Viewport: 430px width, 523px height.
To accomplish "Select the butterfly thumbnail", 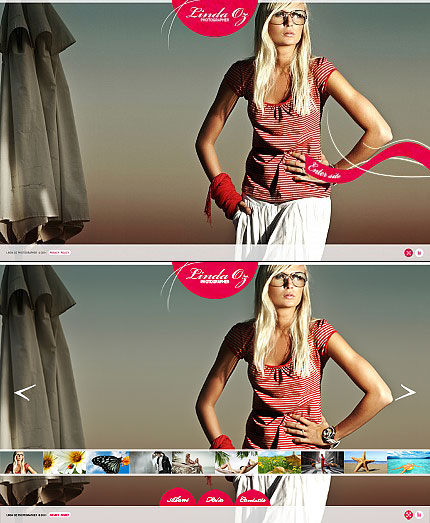I will pos(107,462).
